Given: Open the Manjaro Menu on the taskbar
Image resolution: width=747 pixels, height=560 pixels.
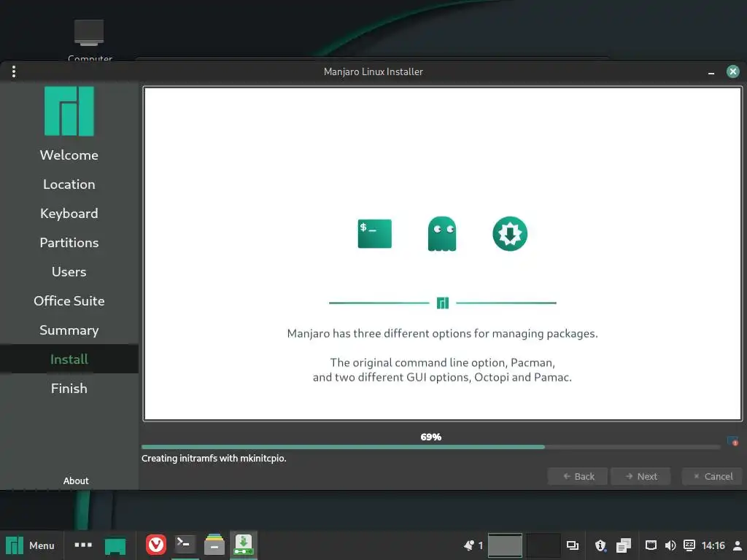Looking at the screenshot, I should (31, 545).
